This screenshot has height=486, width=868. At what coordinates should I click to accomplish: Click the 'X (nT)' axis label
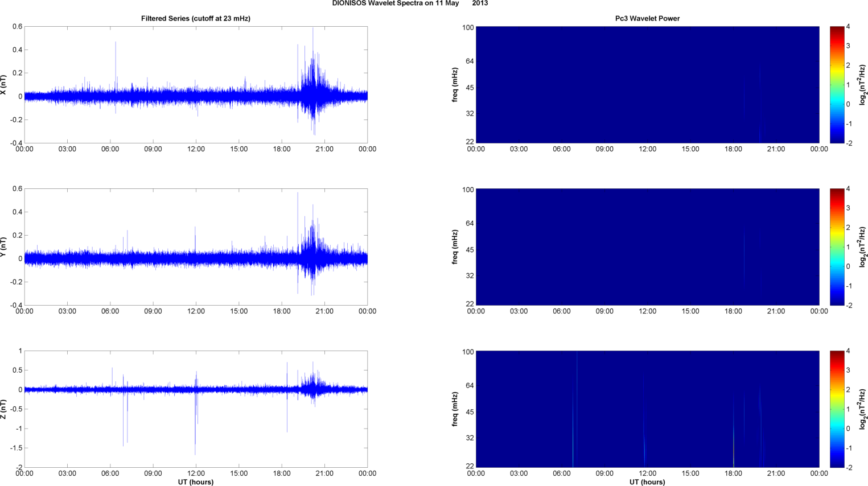(x=4, y=85)
